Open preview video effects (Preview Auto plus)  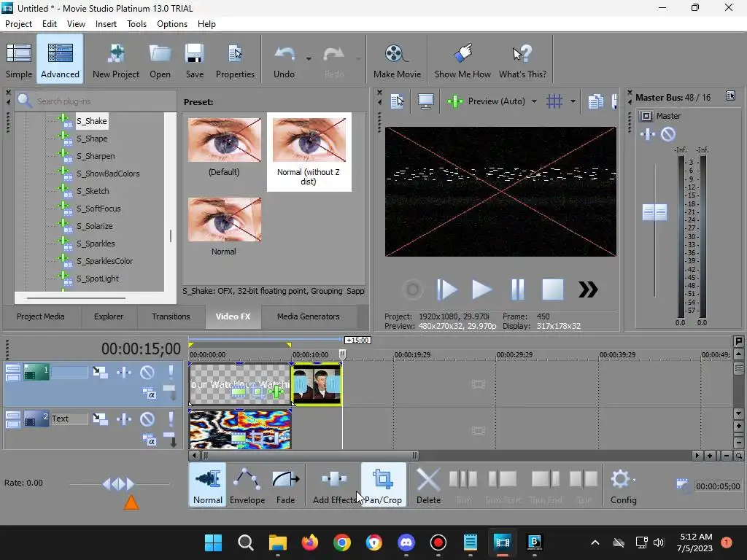pyautogui.click(x=455, y=101)
